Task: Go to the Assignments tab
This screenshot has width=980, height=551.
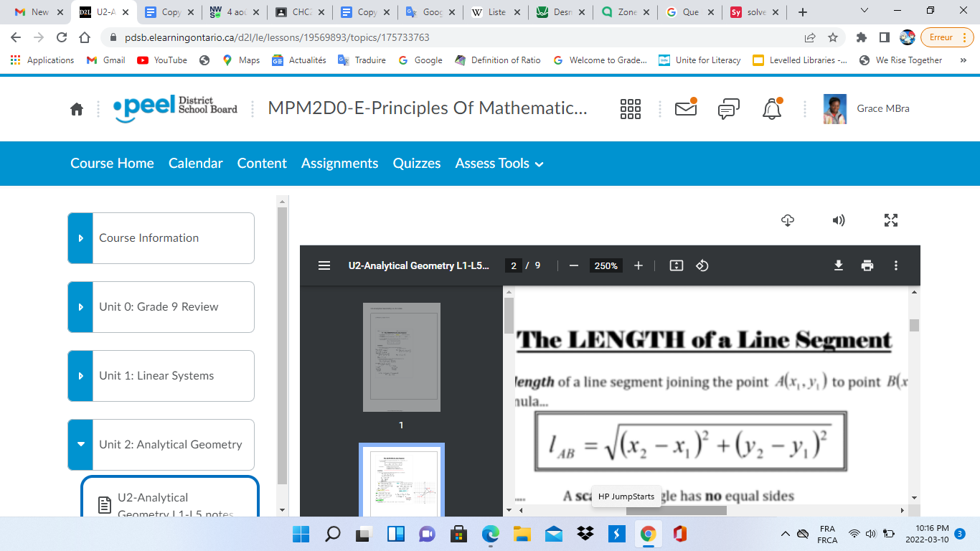Action: pyautogui.click(x=339, y=164)
